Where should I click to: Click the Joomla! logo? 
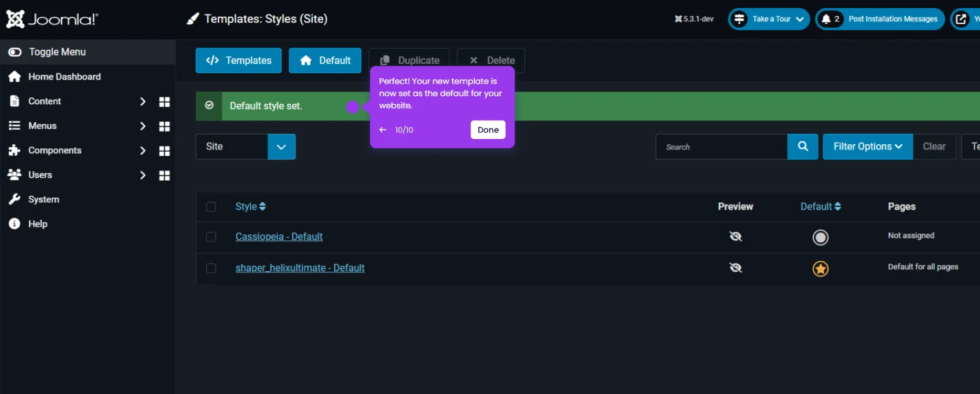52,19
